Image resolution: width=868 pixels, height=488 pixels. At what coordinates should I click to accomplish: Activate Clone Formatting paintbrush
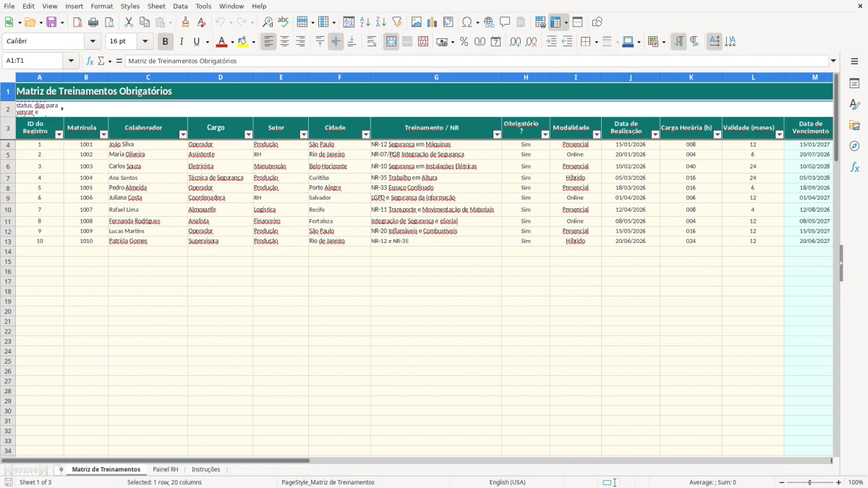186,22
